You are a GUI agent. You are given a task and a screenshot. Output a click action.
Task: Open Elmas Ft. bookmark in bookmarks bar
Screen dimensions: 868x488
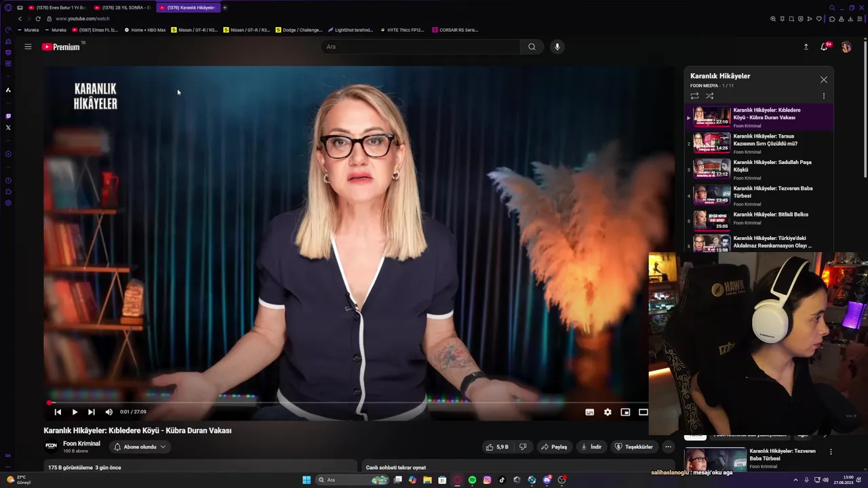coord(95,30)
